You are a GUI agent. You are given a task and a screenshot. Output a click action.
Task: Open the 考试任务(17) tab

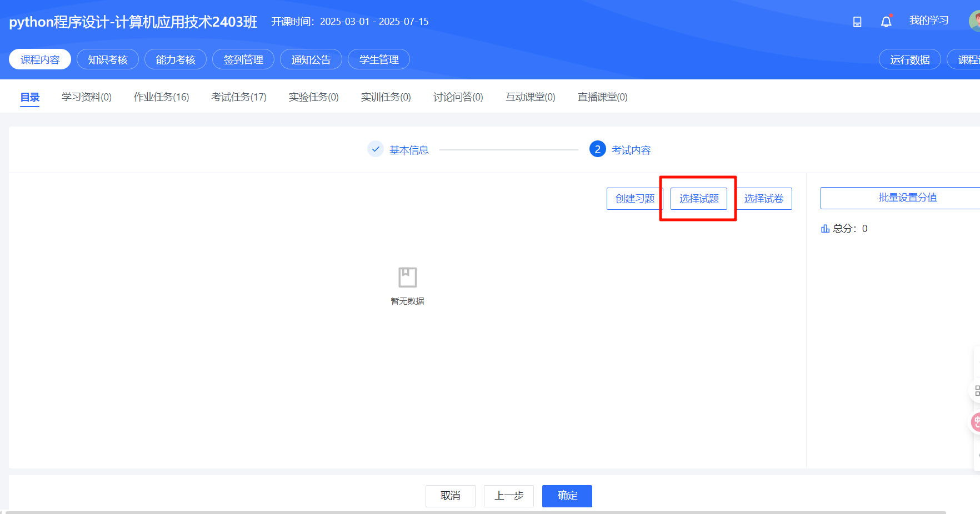(x=239, y=97)
